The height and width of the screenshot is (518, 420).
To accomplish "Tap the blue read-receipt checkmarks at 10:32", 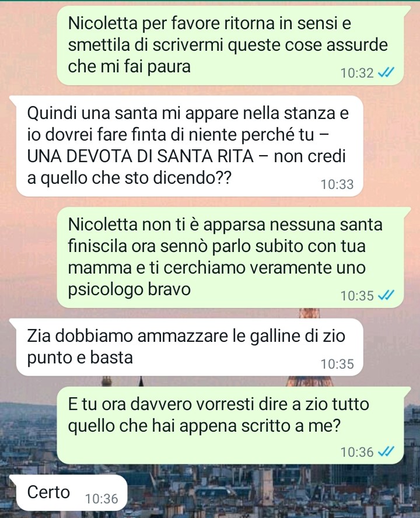I will (386, 72).
